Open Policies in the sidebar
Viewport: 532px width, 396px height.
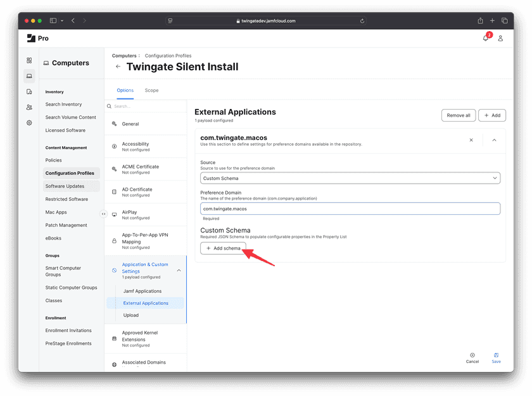click(54, 160)
